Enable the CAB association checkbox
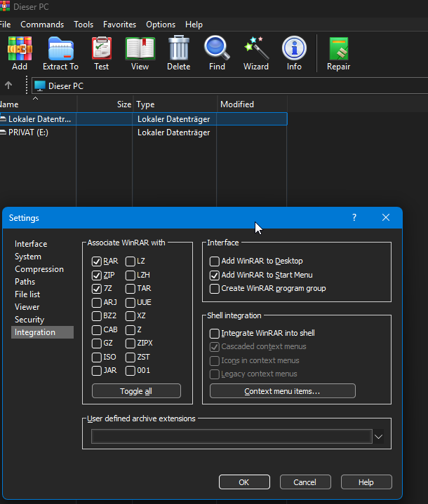Screen dimensions: 428x504 tap(97, 329)
